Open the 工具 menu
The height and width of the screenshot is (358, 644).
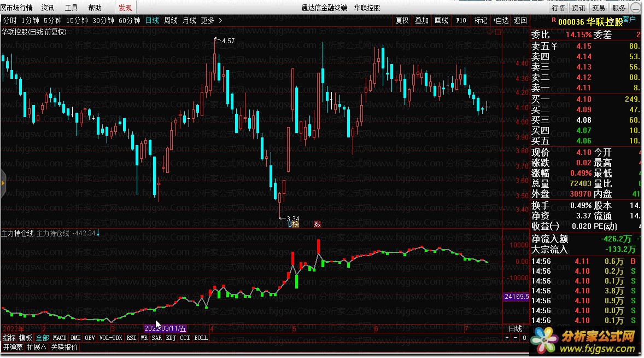click(71, 8)
